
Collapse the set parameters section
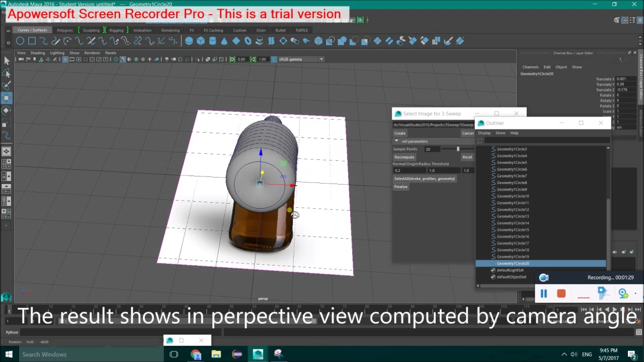396,141
